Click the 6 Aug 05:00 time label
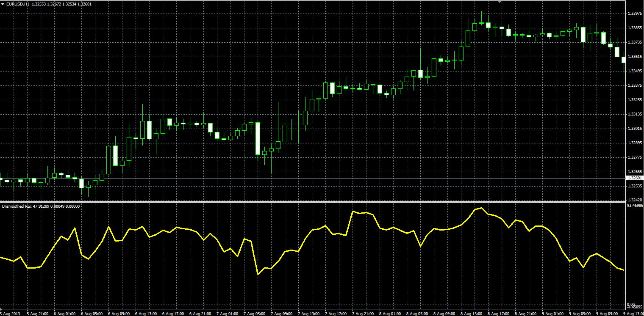Image resolution: width=644 pixels, height=316 pixels. coord(91,313)
